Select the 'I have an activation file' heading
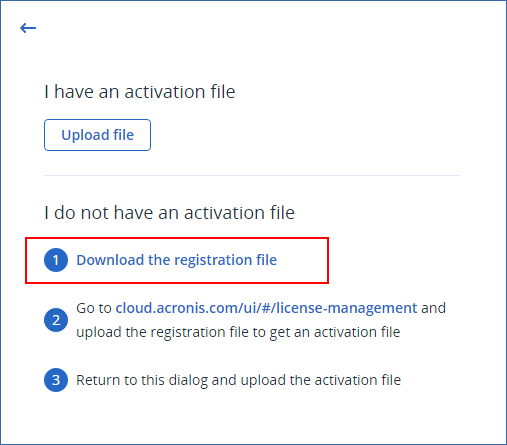The height and width of the screenshot is (445, 507). (140, 92)
